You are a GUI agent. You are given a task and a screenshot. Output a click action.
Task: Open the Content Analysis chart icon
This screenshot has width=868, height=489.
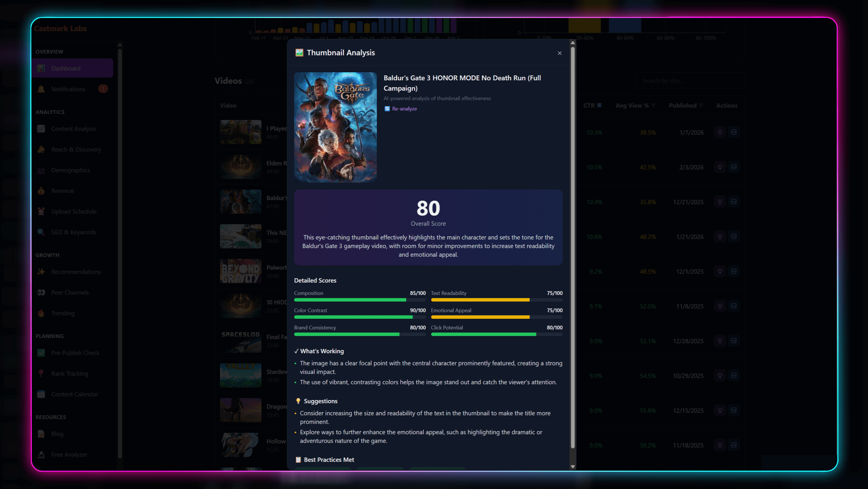[x=41, y=129]
